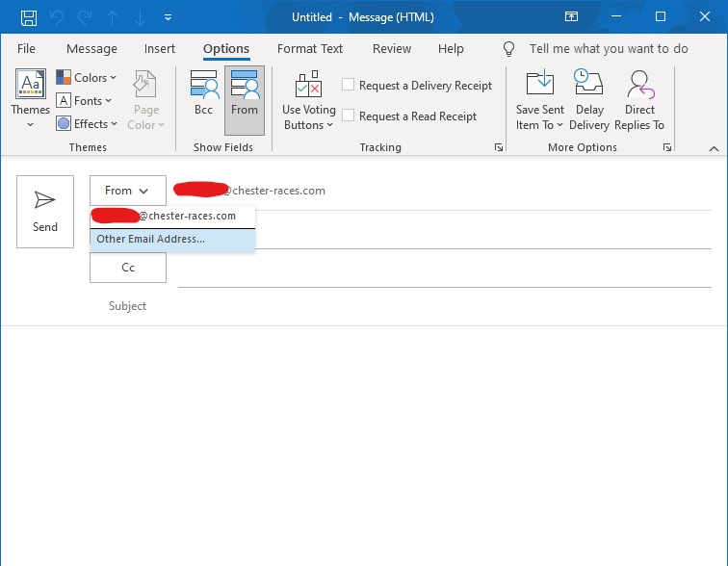Viewport: 728px width, 566px height.
Task: Open Save Sent Item To menu
Action: click(539, 100)
